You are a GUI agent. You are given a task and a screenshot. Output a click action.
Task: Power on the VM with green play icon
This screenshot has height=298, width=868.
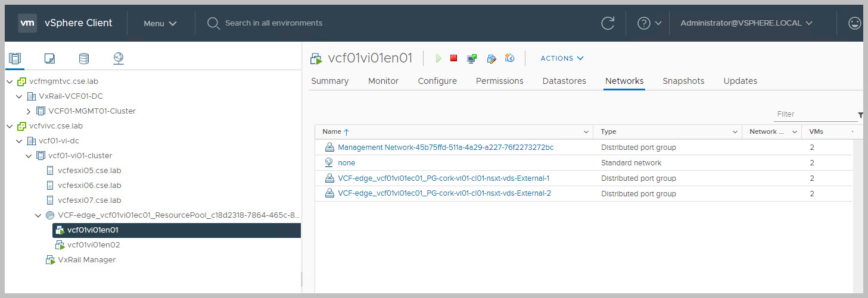point(438,58)
